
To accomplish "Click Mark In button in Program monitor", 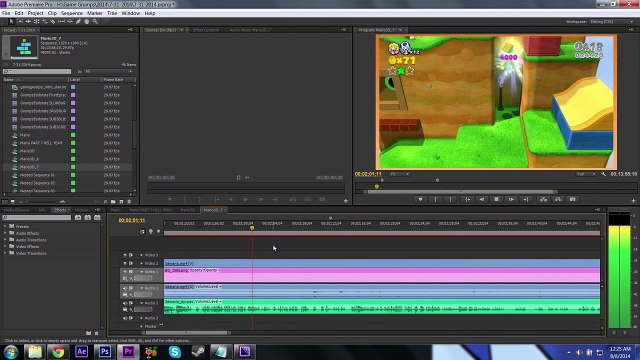I will tap(436, 199).
